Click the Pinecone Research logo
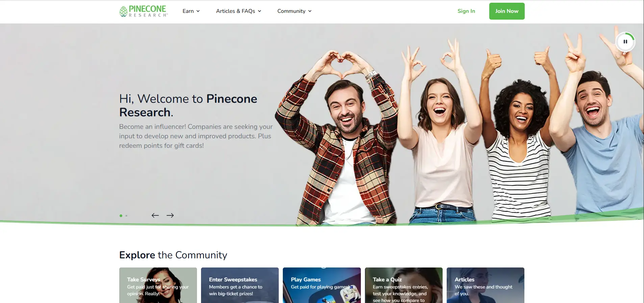 [x=144, y=11]
